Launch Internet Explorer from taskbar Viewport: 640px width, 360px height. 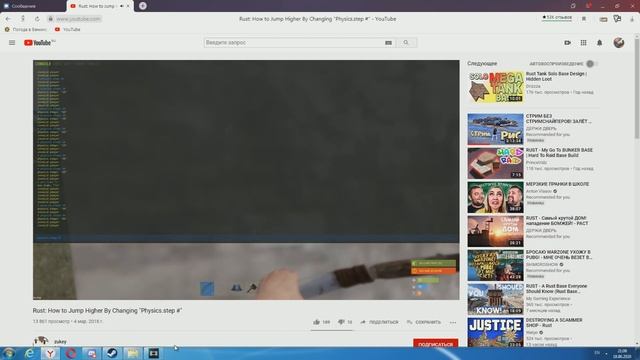point(29,353)
